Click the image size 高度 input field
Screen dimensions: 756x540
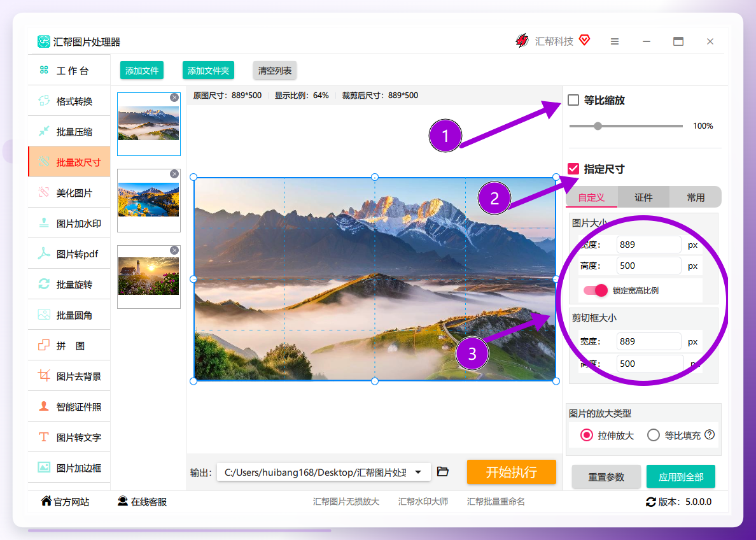click(648, 266)
